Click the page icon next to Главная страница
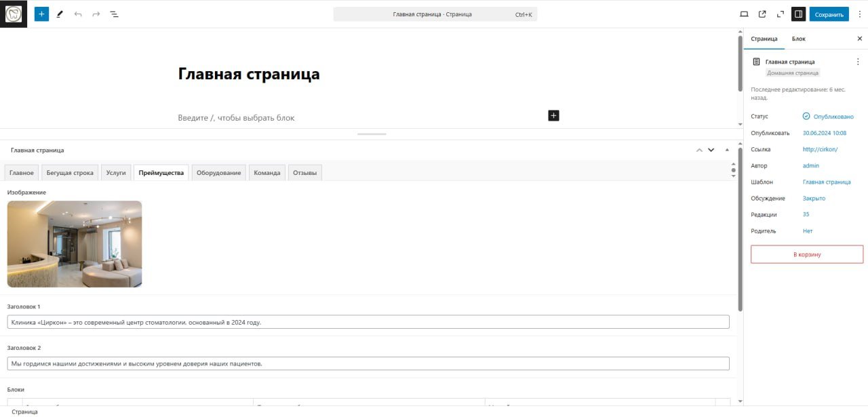Image resolution: width=868 pixels, height=417 pixels. [x=757, y=62]
